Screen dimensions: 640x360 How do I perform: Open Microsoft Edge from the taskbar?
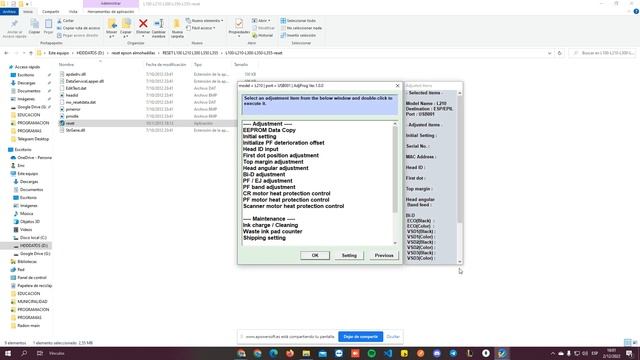[273, 353]
